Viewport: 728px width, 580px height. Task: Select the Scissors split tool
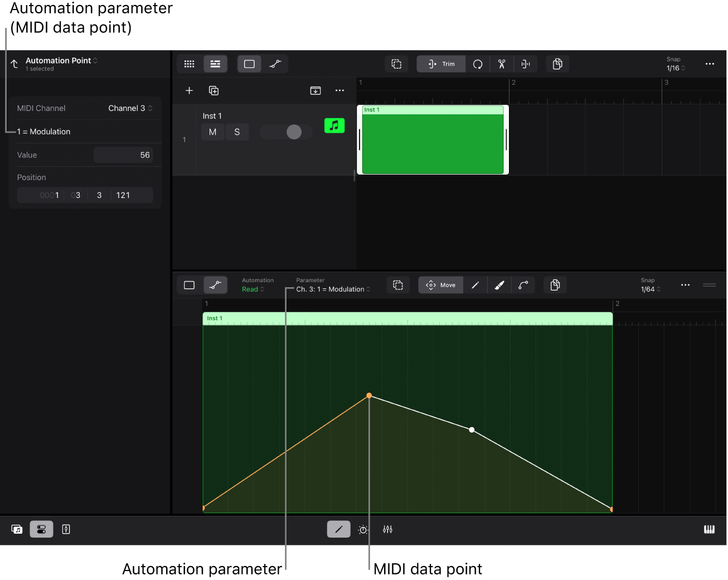[501, 64]
